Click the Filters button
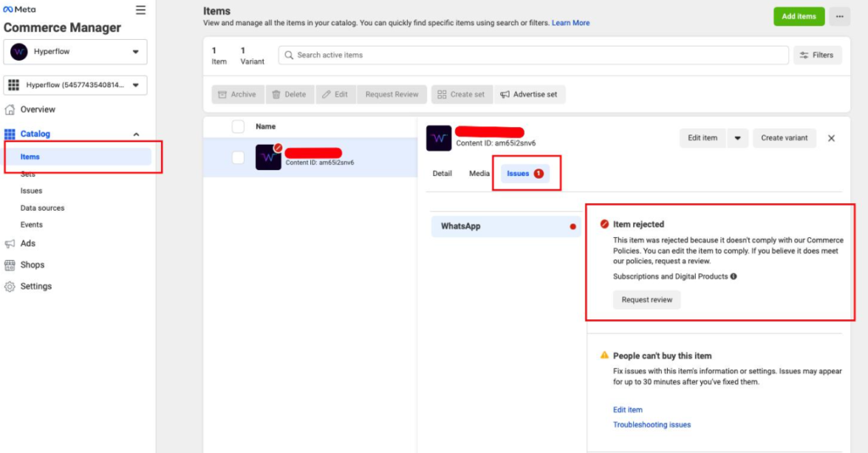The width and height of the screenshot is (868, 453). click(x=818, y=55)
